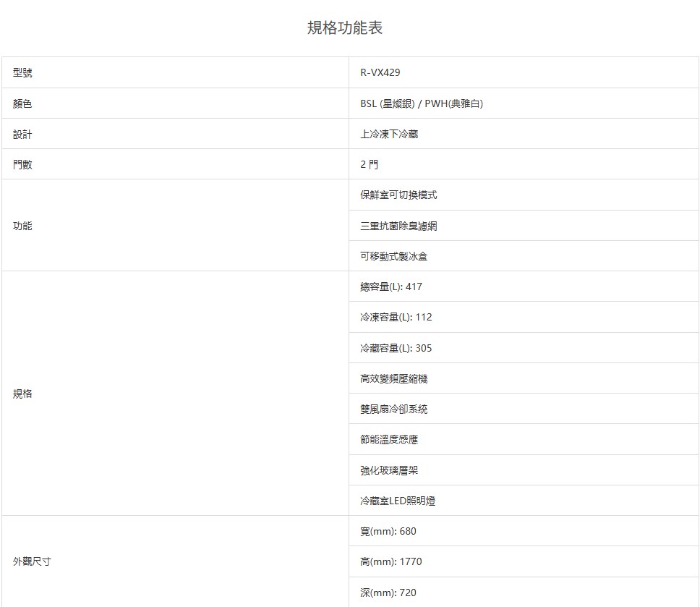Viewport: 700px width, 607px height.
Task: Select the 2 門 value cell
Action: click(x=369, y=164)
